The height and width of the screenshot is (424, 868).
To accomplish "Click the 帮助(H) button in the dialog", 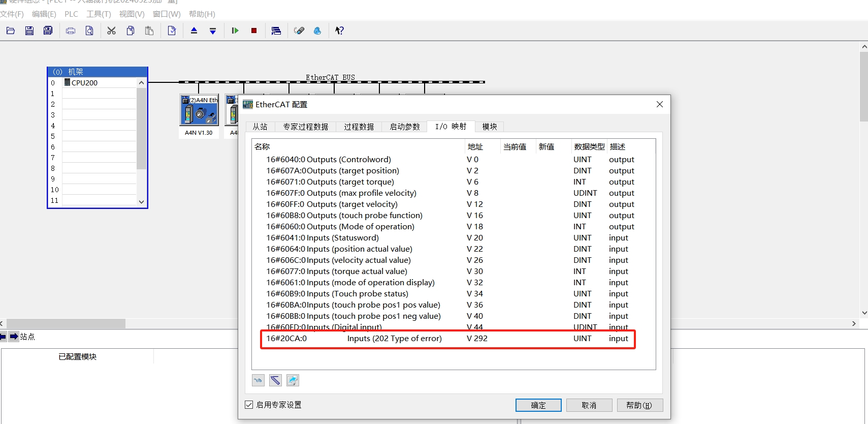I will point(640,405).
